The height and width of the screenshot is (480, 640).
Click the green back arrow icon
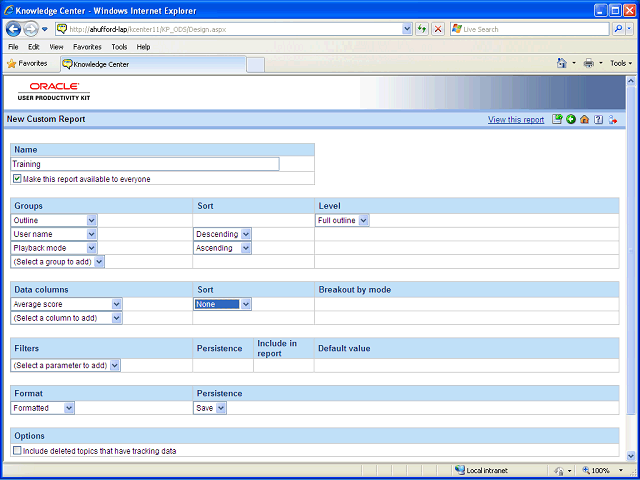571,119
